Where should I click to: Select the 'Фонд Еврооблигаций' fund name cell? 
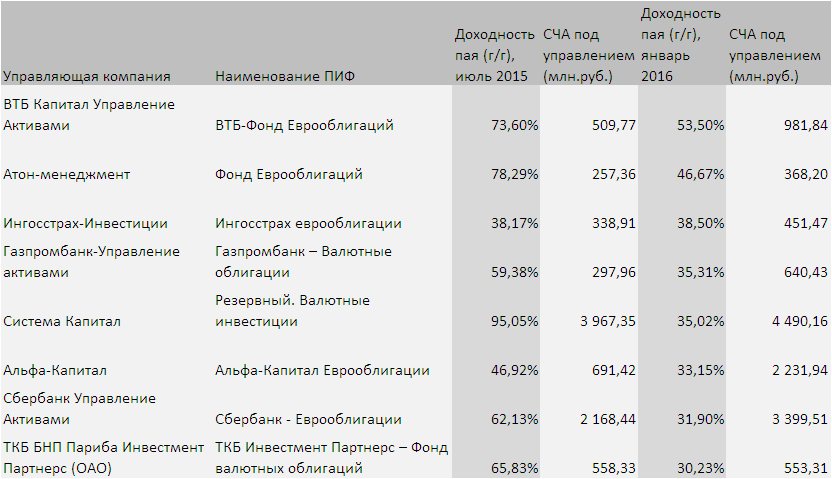click(289, 175)
